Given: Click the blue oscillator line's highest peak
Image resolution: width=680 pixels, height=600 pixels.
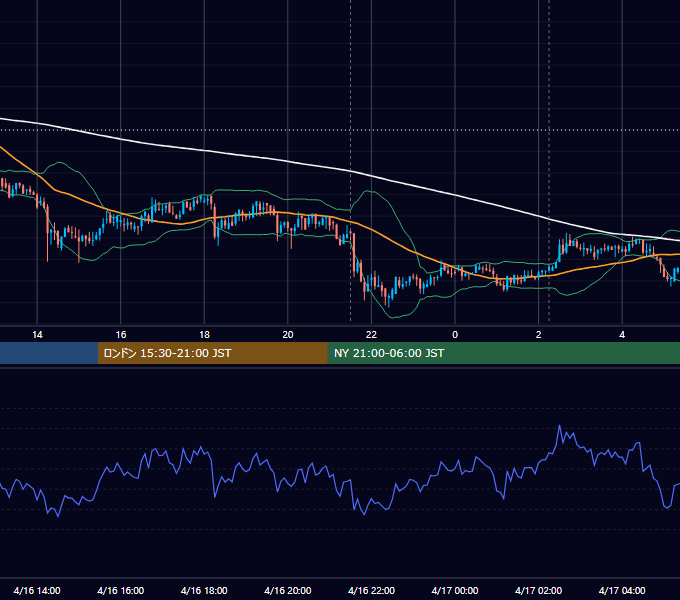Looking at the screenshot, I should point(559,427).
